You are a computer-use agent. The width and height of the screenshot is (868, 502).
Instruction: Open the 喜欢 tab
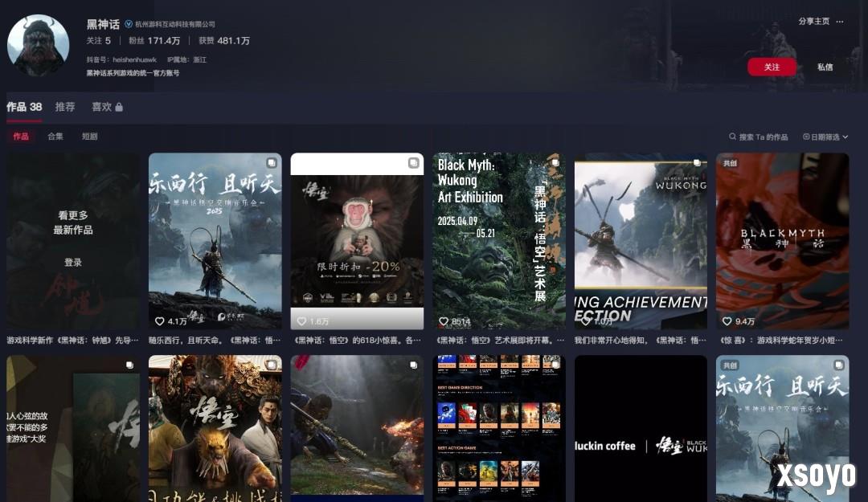(x=108, y=107)
